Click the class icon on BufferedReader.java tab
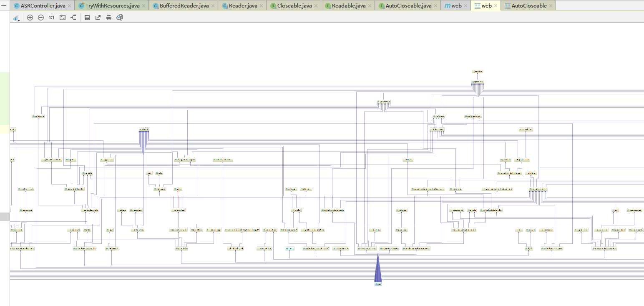This screenshot has height=306, width=644. tap(156, 6)
